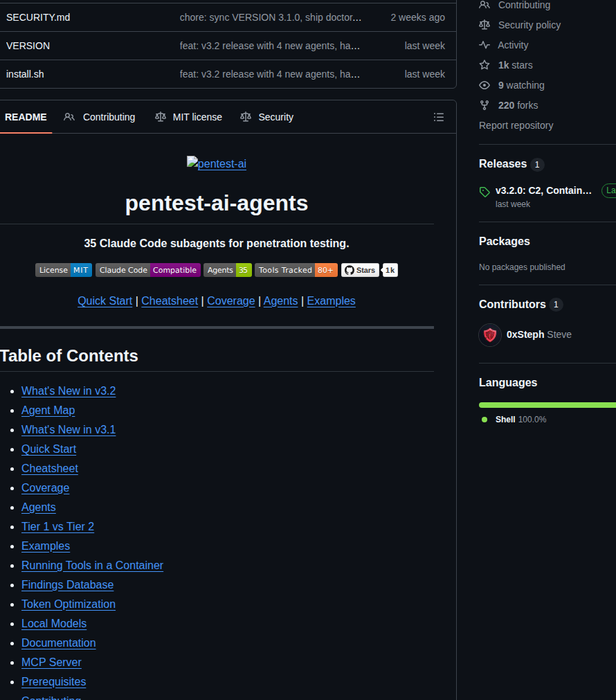
Task: Open Documentation contents link
Action: 58,643
